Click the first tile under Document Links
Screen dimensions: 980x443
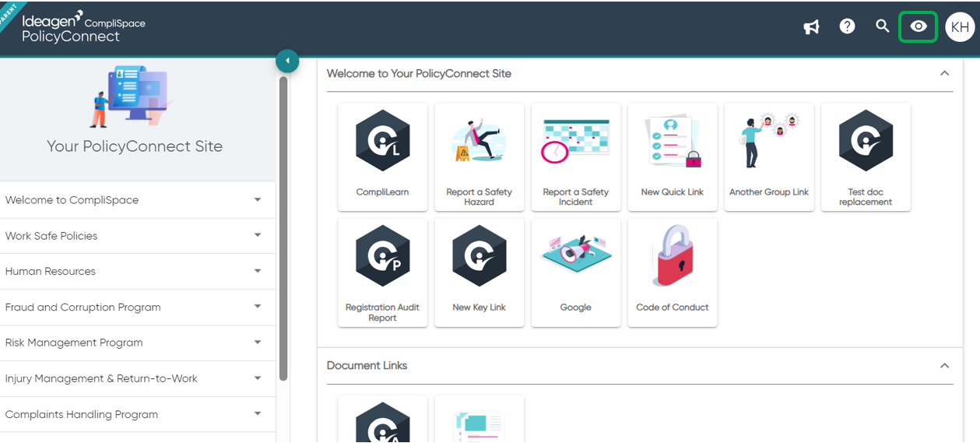pos(382,419)
